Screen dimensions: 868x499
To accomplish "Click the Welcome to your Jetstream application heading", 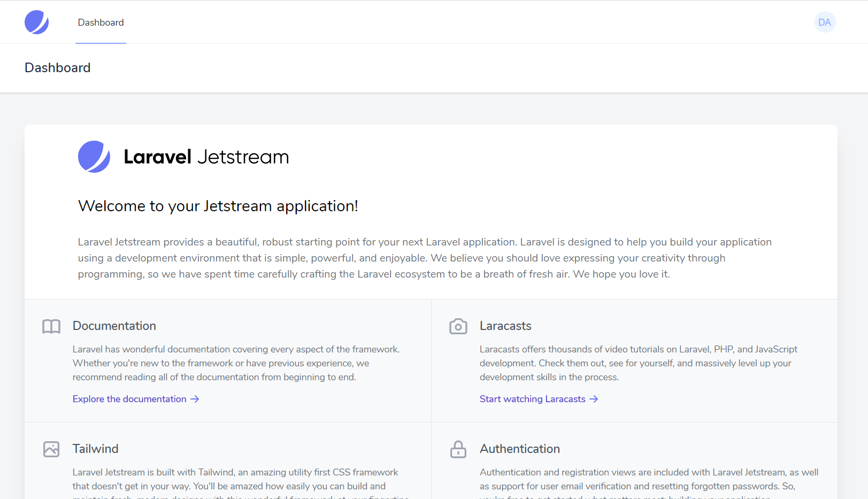I will (x=218, y=206).
